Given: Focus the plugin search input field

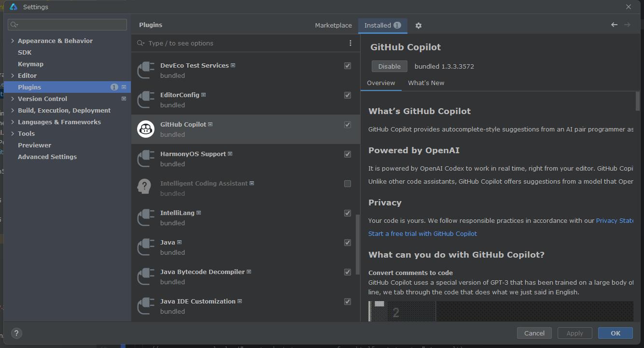Looking at the screenshot, I should pos(246,43).
